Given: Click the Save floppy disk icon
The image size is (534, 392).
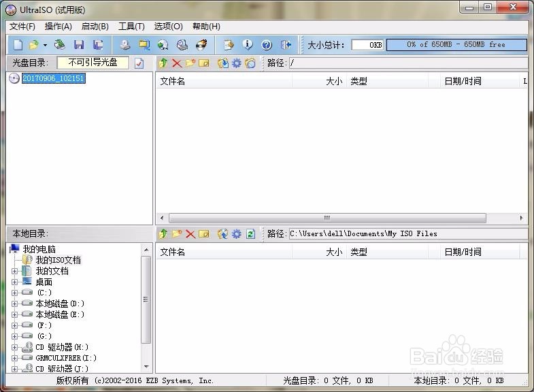Looking at the screenshot, I should 79,45.
